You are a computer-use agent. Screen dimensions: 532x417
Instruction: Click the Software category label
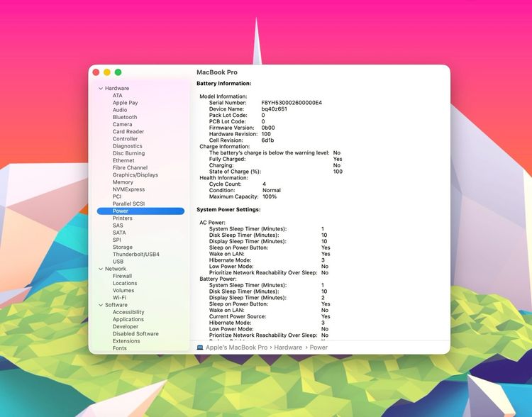pyautogui.click(x=116, y=305)
